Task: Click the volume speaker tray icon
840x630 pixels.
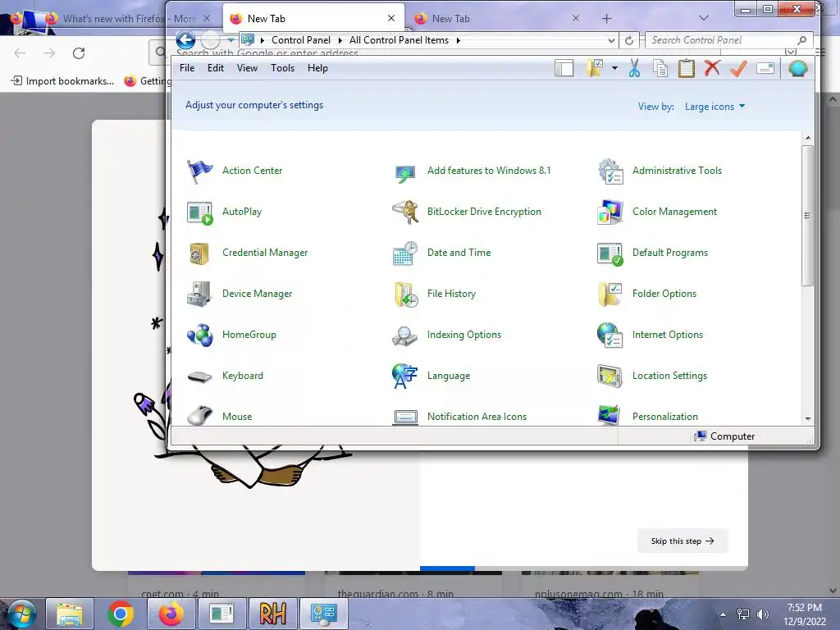Action: click(762, 614)
